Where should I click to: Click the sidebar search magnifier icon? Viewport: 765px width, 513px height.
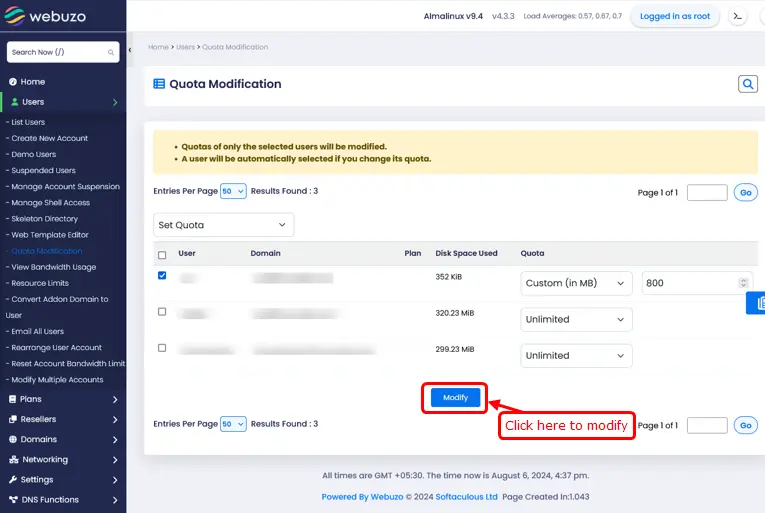(111, 52)
